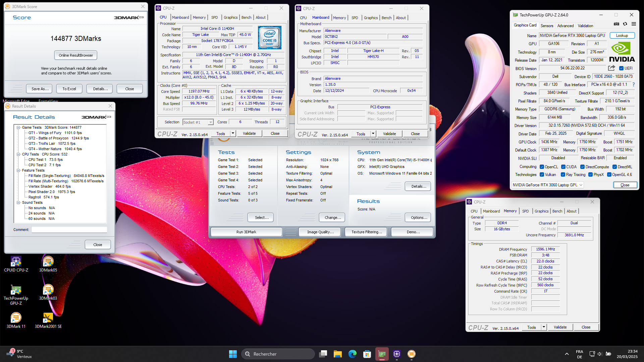644x362 pixels.
Task: Toggle the UEFI checkbox in GPU-Z
Action: coord(621,68)
